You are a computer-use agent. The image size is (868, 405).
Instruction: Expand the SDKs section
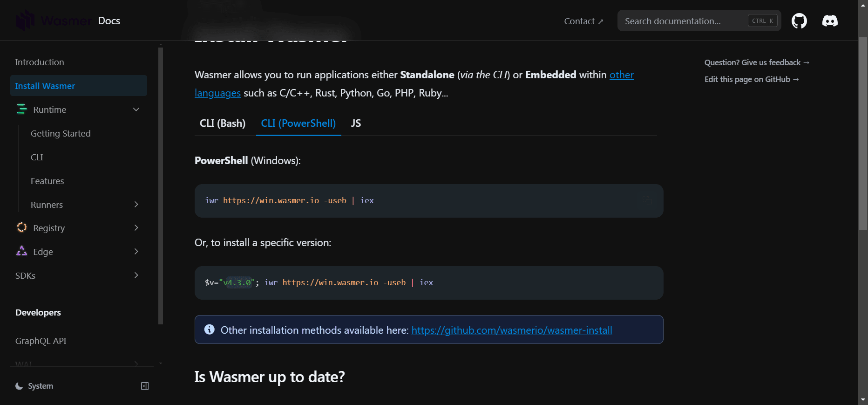136,275
